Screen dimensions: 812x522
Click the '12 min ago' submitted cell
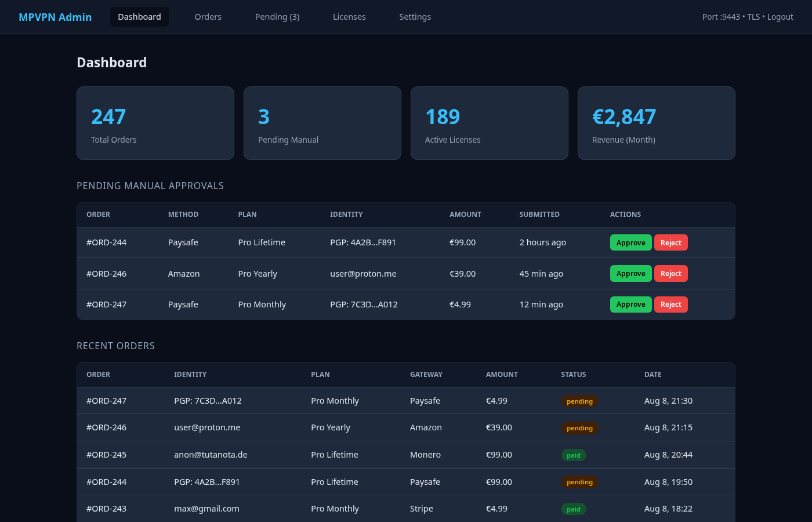coord(541,304)
